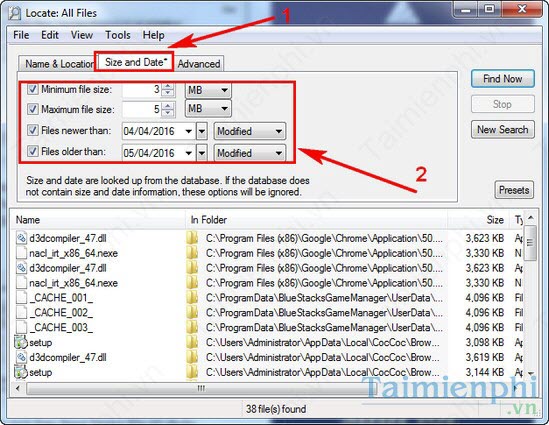This screenshot has height=425, width=549.
Task: Click the 38 file(s) found status text
Action: pyautogui.click(x=276, y=409)
